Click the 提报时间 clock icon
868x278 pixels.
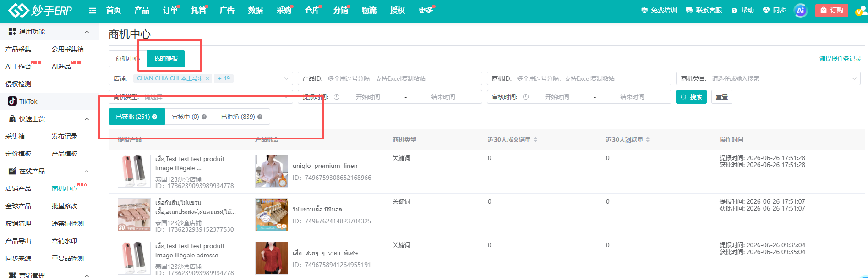pyautogui.click(x=337, y=97)
